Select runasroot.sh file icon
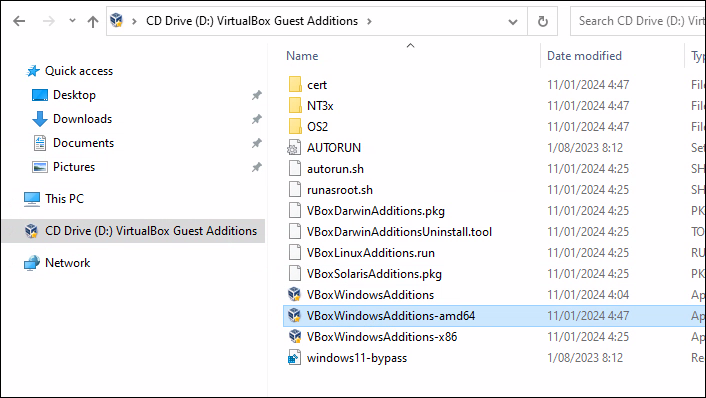This screenshot has width=706, height=398. pyautogui.click(x=294, y=190)
